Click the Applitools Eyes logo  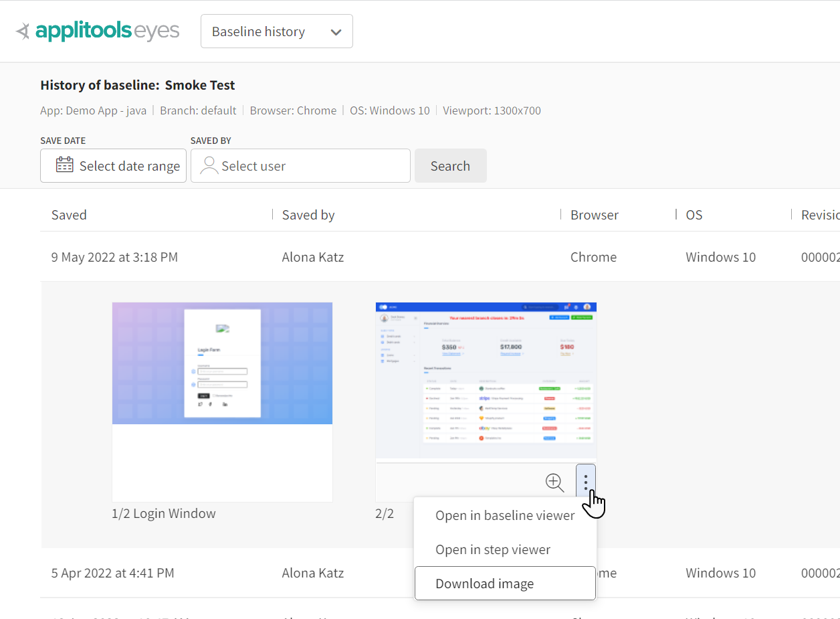coord(98,31)
